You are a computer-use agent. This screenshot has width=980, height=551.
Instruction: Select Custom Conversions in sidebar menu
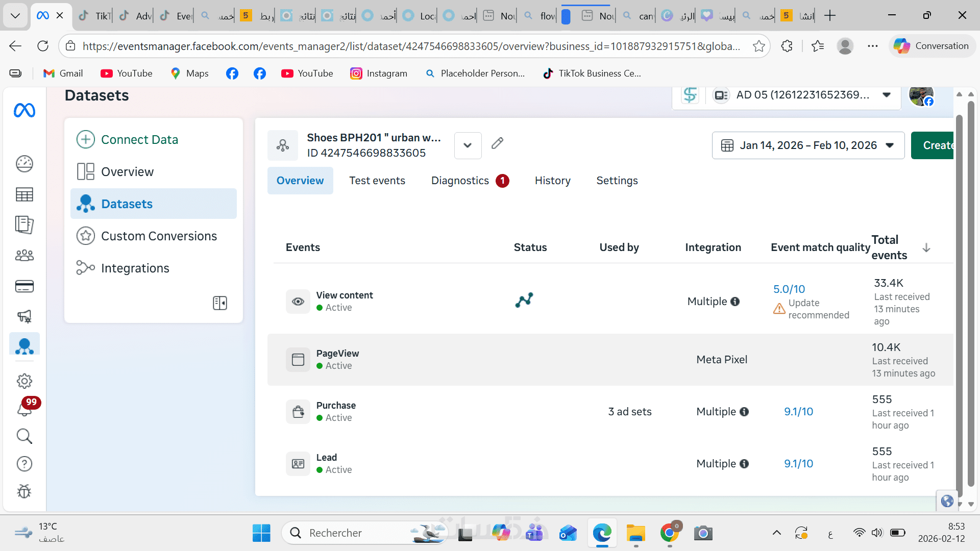click(159, 236)
